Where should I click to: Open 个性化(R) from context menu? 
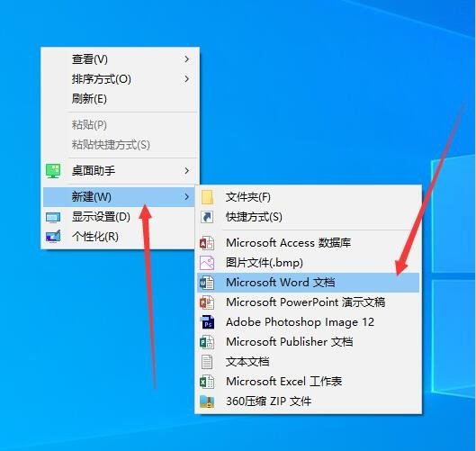119,237
